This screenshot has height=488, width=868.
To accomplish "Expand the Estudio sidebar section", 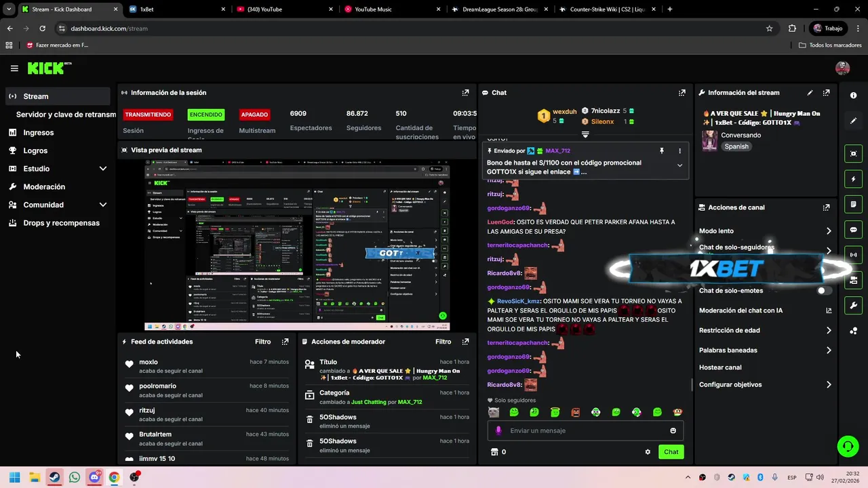I will coord(103,169).
